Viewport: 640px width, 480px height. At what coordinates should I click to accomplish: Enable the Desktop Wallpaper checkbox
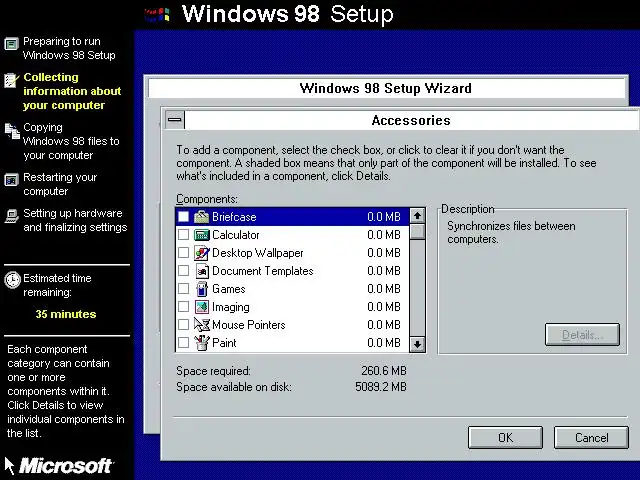(x=184, y=253)
